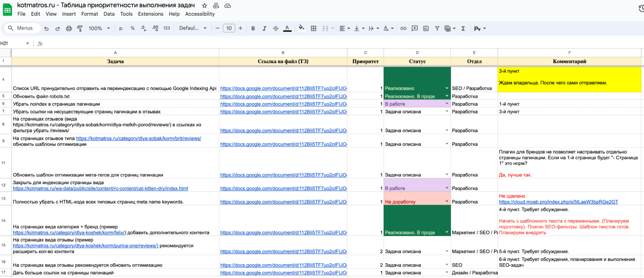This screenshot has width=644, height=278.
Task: Open the Borders tool icon
Action: click(313, 28)
